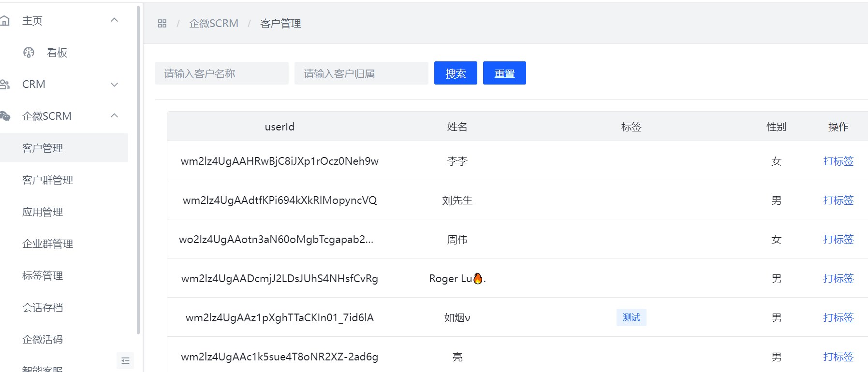This screenshot has width=868, height=372.
Task: Click the WeChat icon beside 企微SCRM
Action: point(5,116)
